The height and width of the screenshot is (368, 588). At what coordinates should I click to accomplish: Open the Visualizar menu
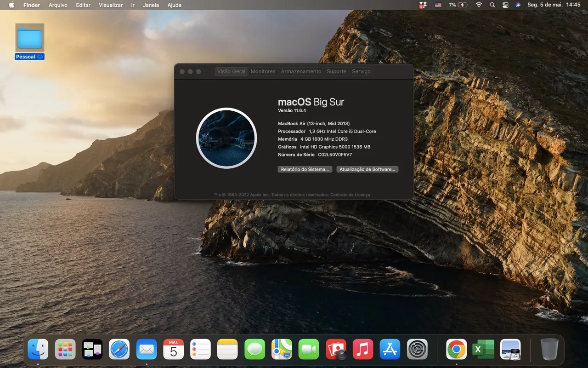click(111, 5)
